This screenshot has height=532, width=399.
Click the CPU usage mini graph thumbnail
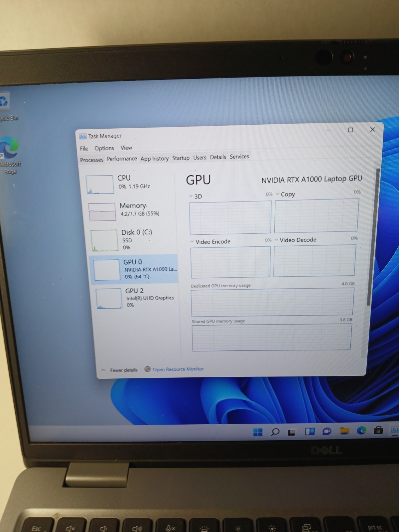[x=100, y=185]
